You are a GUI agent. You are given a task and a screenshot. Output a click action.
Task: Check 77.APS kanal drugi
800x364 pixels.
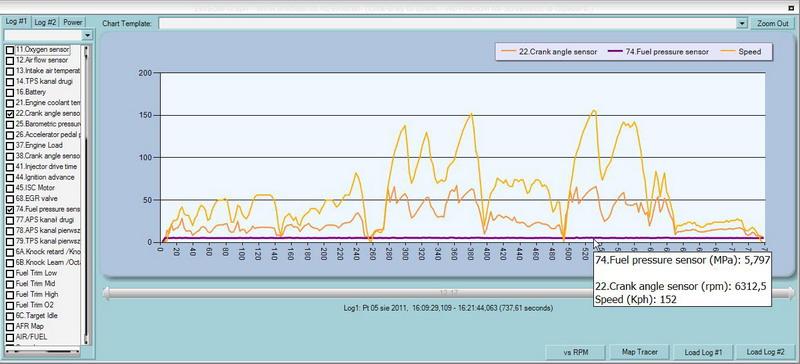click(x=10, y=220)
